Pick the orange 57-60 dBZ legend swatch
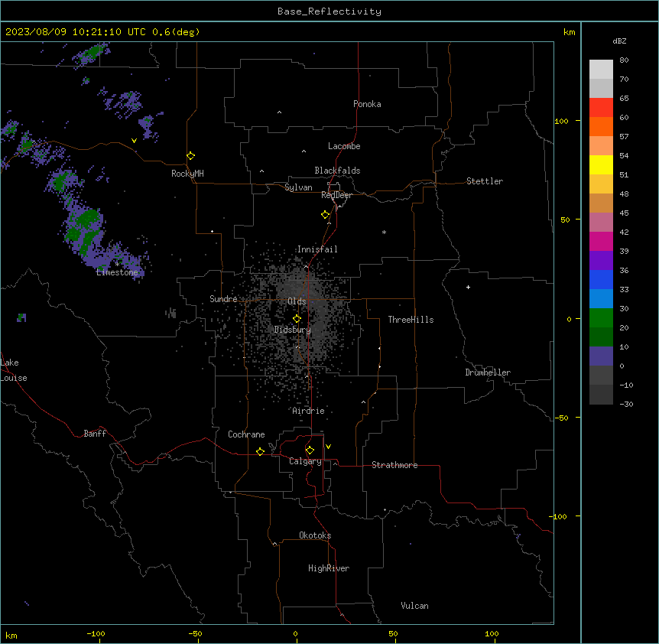The width and height of the screenshot is (659, 644). point(601,126)
